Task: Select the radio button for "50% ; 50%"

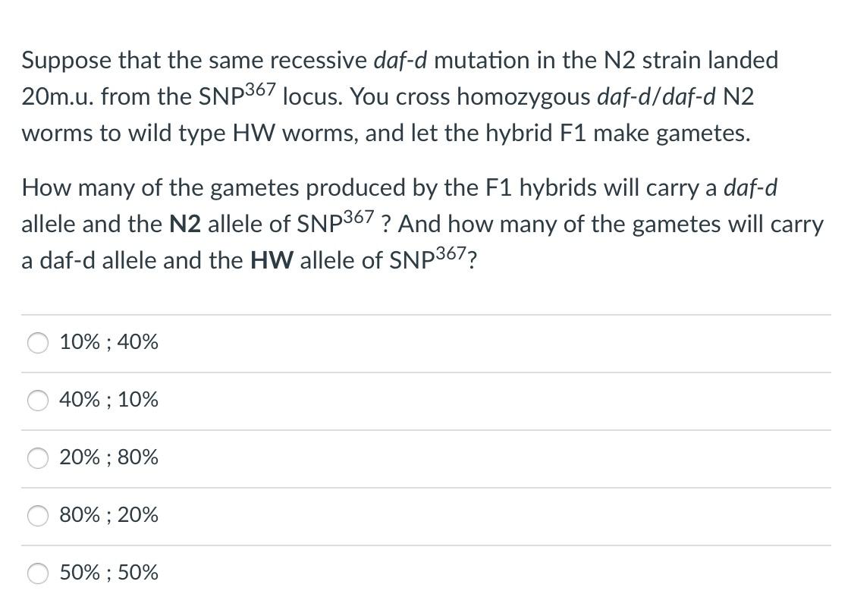Action: pos(38,574)
